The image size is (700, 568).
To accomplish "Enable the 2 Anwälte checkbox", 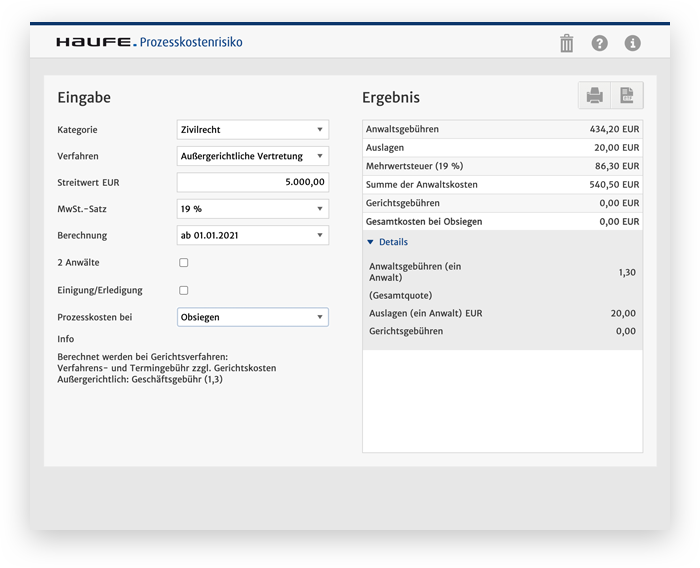I will click(183, 263).
